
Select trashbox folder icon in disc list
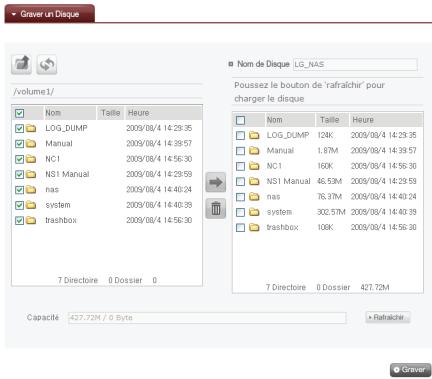[x=254, y=227]
